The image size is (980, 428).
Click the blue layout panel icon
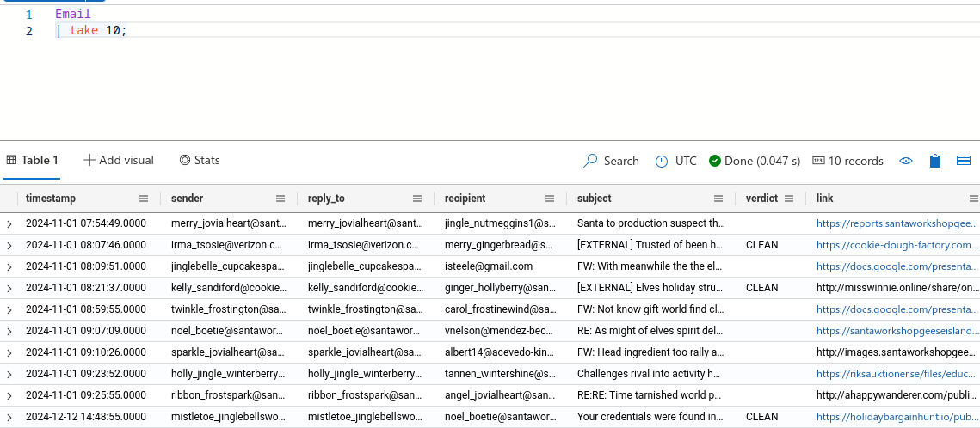coord(964,161)
